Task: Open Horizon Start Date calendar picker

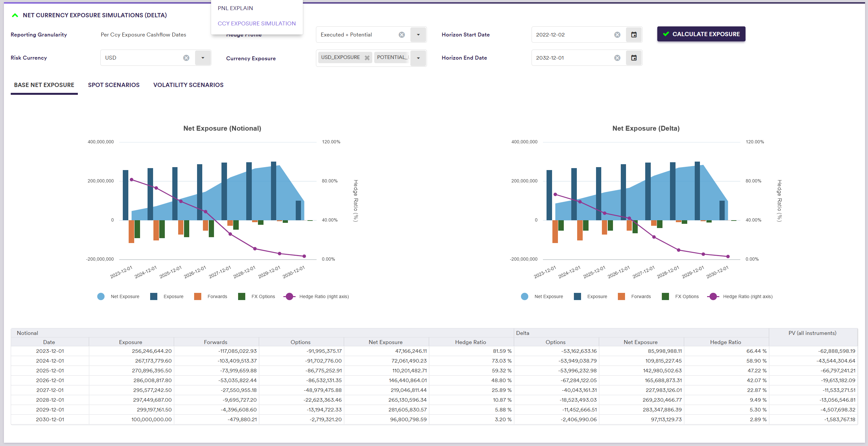Action: click(x=633, y=35)
